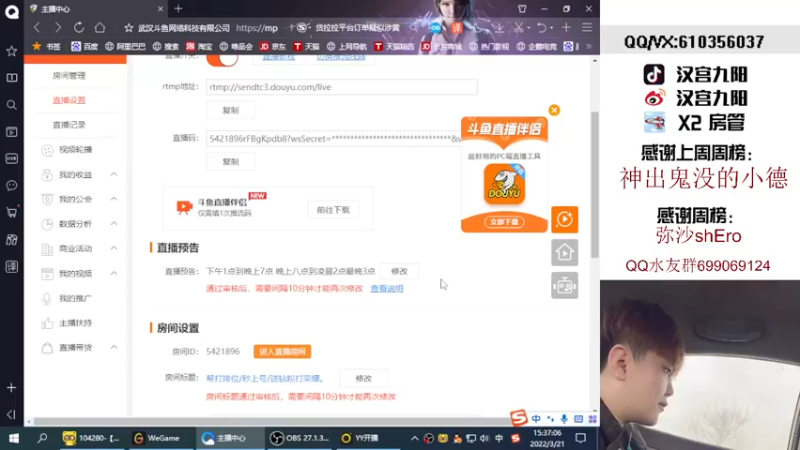Click the orange playback floating button
This screenshot has width=800, height=450.
pos(564,219)
